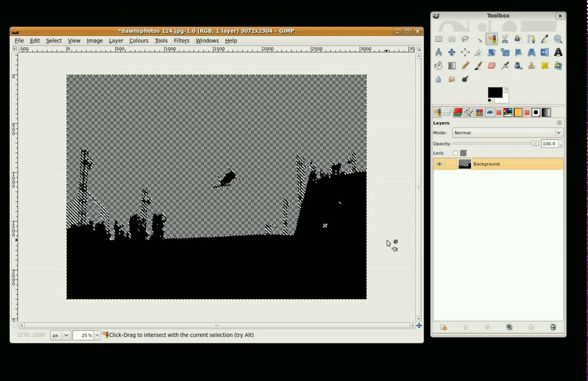The image size is (588, 381).
Task: Open the layer Mode dropdown showing Normal
Action: coord(507,133)
